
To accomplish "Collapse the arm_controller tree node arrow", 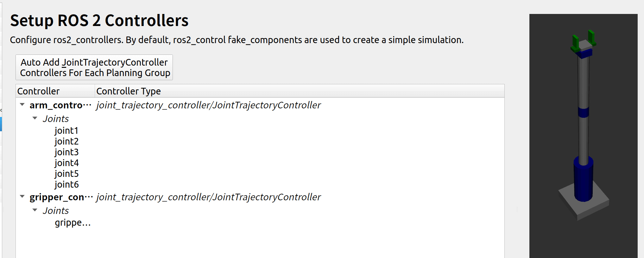I will (x=22, y=105).
